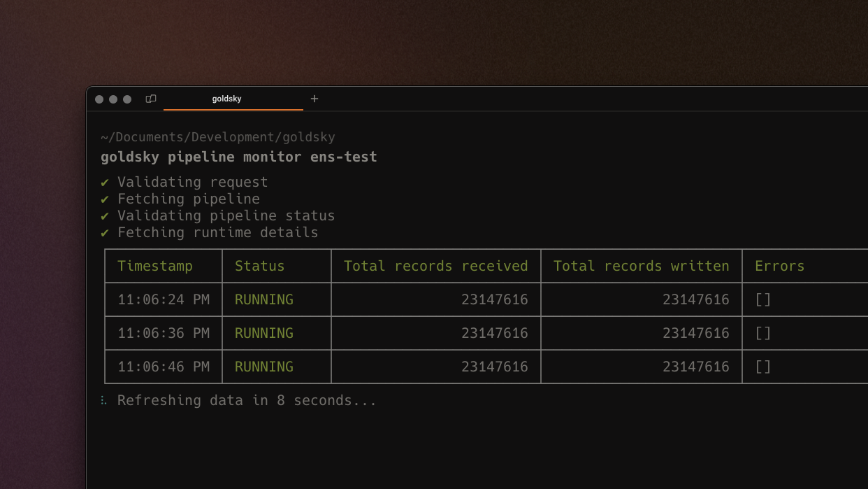Click the checkmark next to Validating request
The image size is (868, 489).
105,182
